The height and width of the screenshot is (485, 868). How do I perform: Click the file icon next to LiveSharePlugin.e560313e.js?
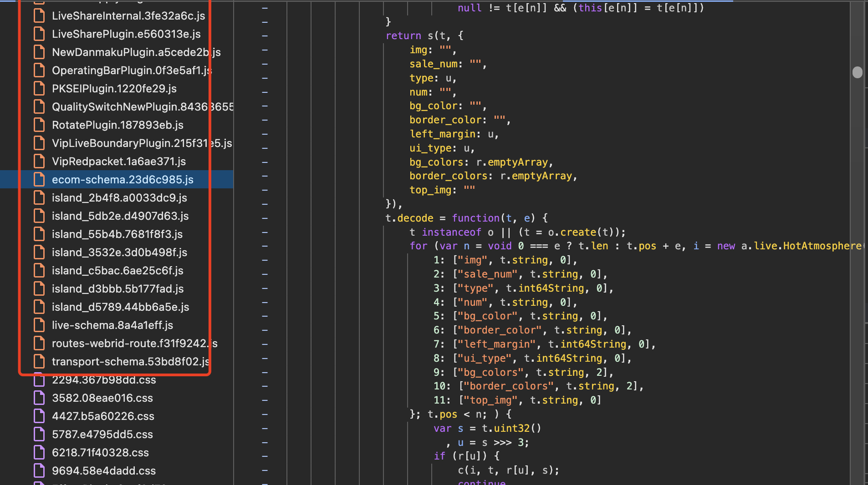click(x=39, y=33)
